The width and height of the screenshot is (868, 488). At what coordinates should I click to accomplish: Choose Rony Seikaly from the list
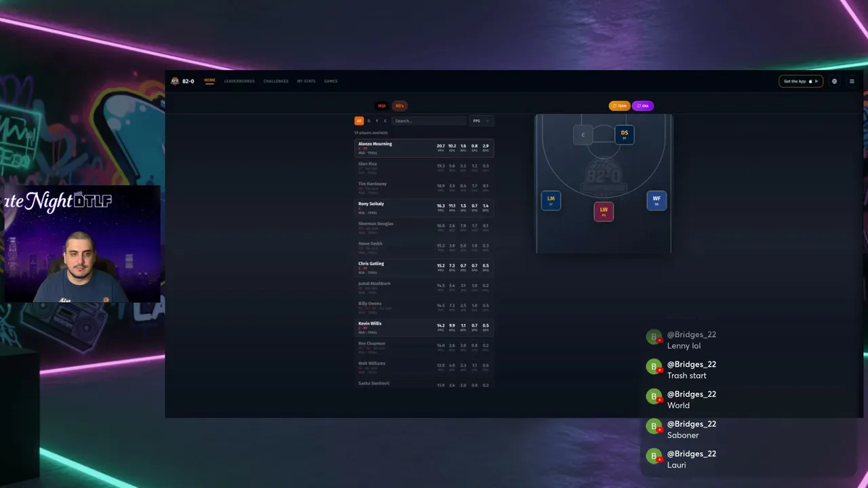[x=424, y=207]
